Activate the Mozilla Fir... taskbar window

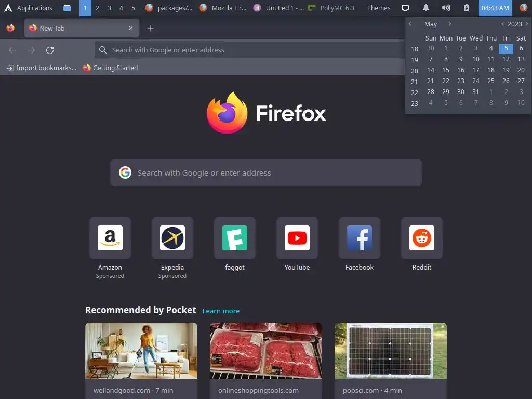pos(223,8)
